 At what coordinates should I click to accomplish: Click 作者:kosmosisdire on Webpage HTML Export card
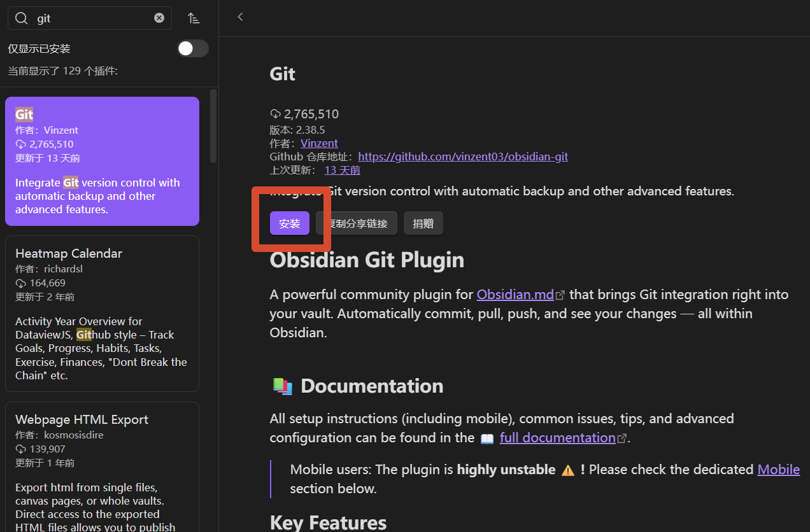[x=59, y=435]
